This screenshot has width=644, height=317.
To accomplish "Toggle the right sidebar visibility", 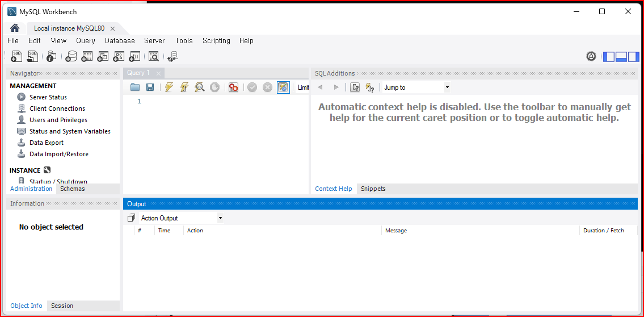I will tap(634, 57).
